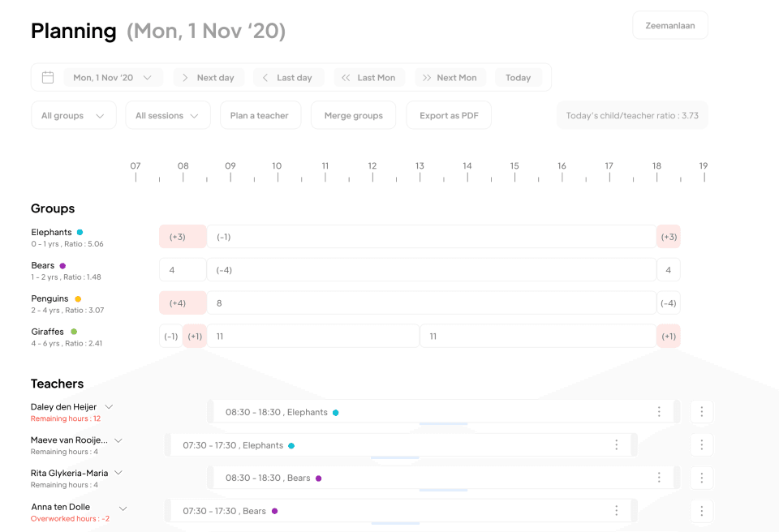
Task: Click Remaining hours : 12 under Daley
Action: (x=66, y=418)
